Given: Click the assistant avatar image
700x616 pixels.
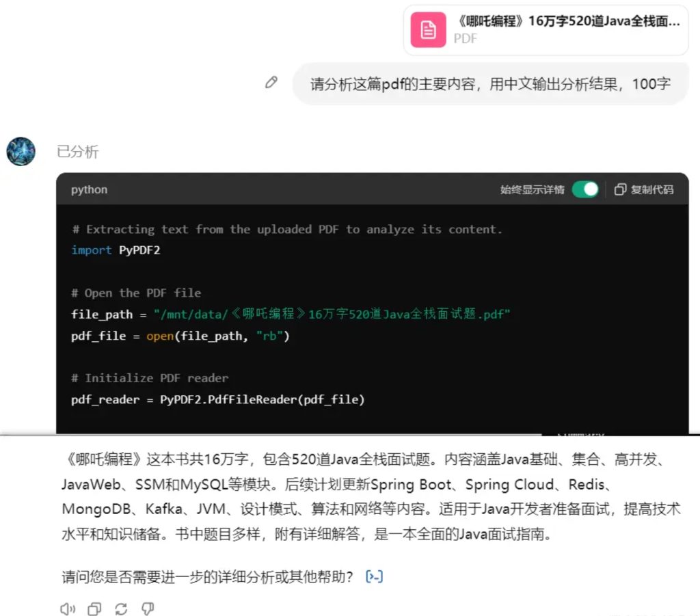Looking at the screenshot, I should pos(21,151).
